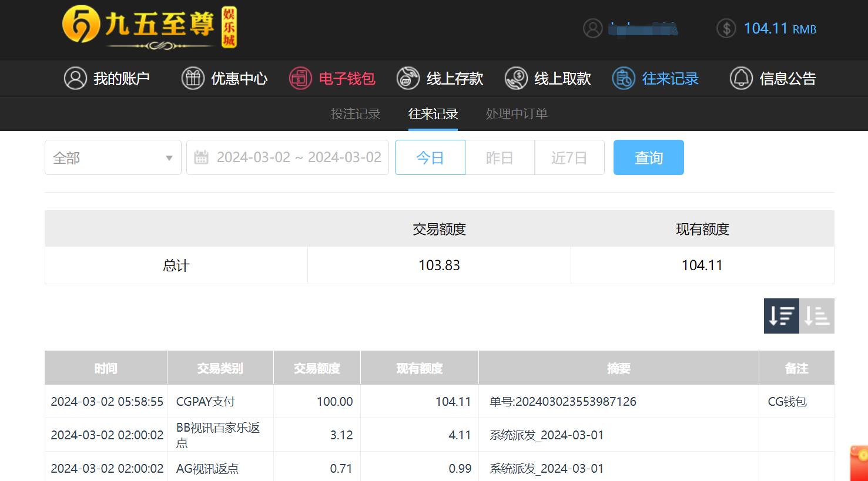The width and height of the screenshot is (868, 481).
Task: Click the 往来记录 records icon
Action: (x=624, y=78)
